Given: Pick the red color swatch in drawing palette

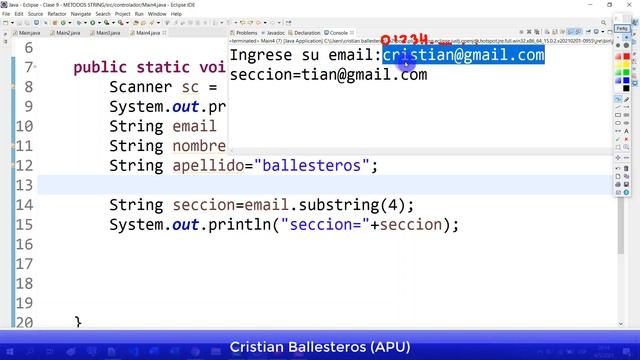Looking at the screenshot, I should tap(627, 56).
